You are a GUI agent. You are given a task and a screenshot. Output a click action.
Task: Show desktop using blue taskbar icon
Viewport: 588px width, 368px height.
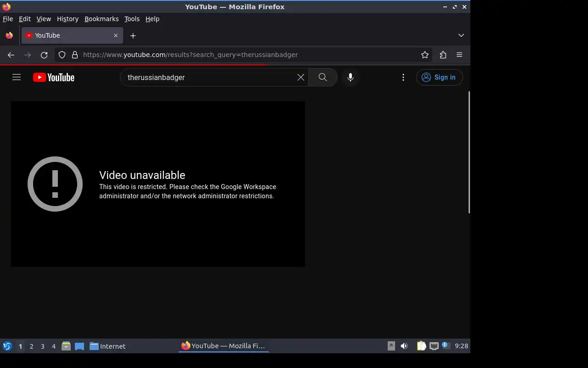[79, 346]
